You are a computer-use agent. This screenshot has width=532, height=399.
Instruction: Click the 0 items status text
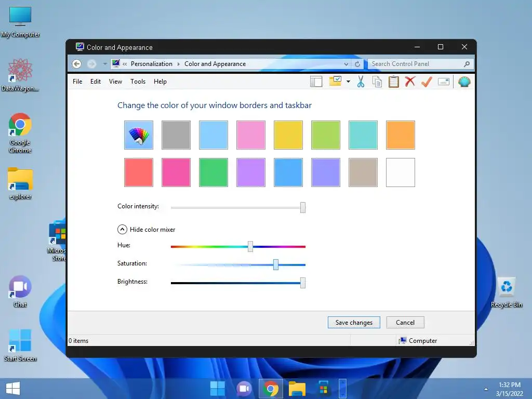tap(78, 341)
